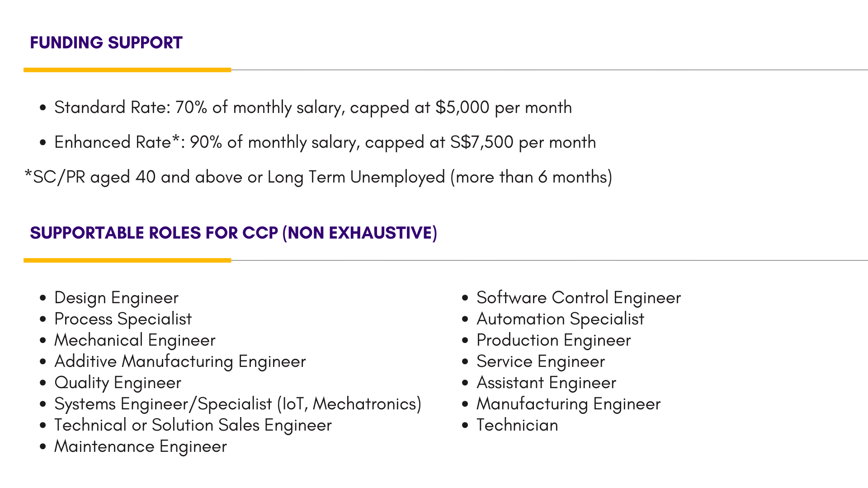Select the Design Engineer list item

pos(116,298)
